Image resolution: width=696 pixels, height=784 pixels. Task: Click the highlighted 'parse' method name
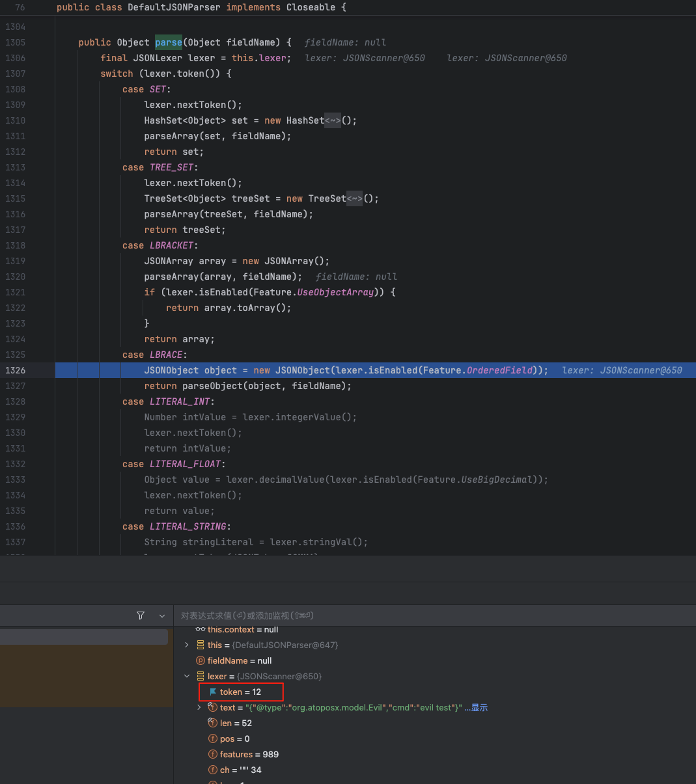click(x=169, y=42)
